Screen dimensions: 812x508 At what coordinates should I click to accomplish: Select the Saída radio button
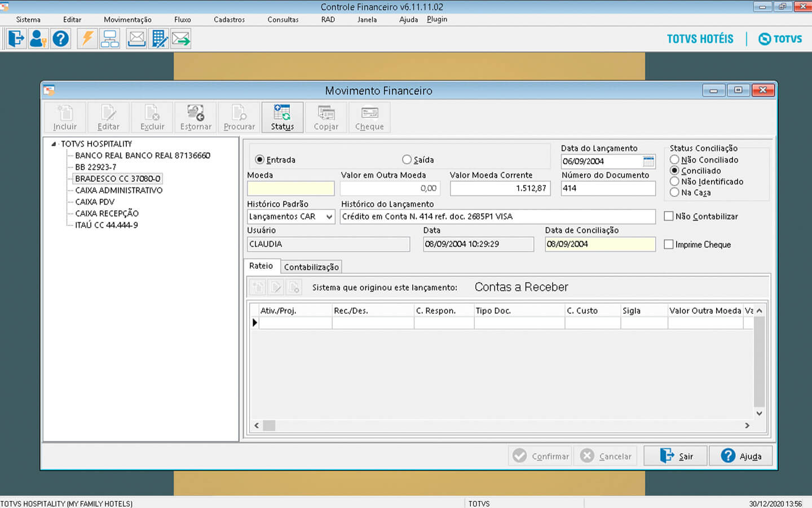(407, 160)
